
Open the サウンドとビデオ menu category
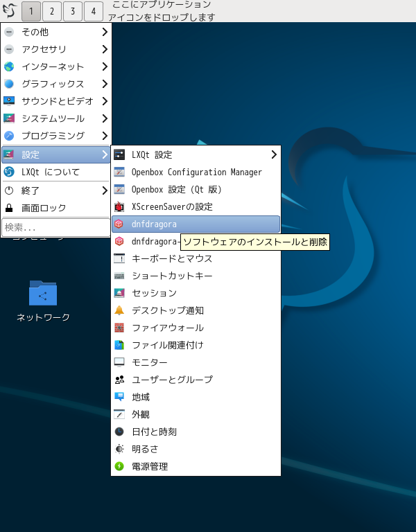pos(55,101)
